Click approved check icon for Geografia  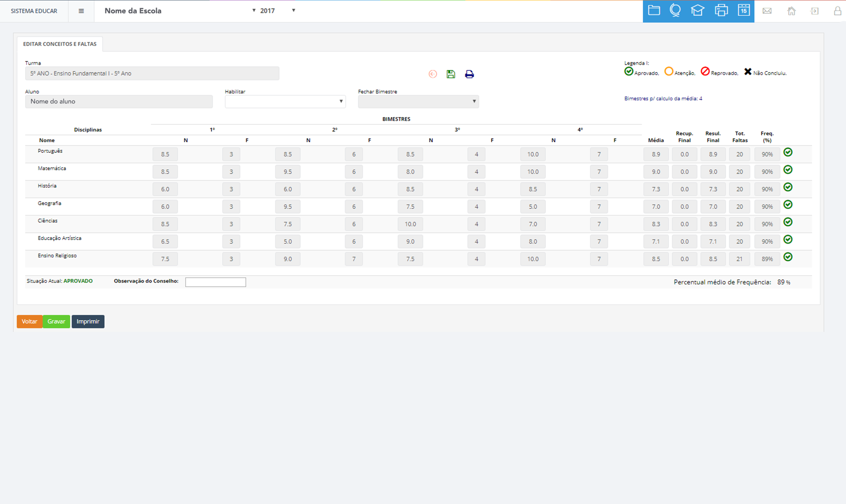coord(788,204)
